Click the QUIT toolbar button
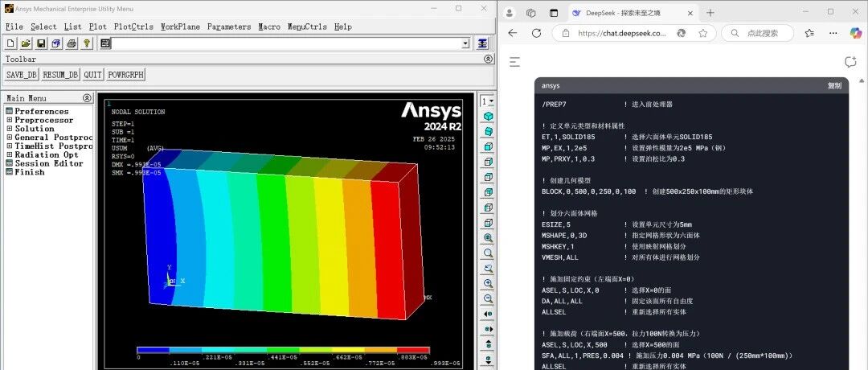The image size is (868, 370). [93, 75]
